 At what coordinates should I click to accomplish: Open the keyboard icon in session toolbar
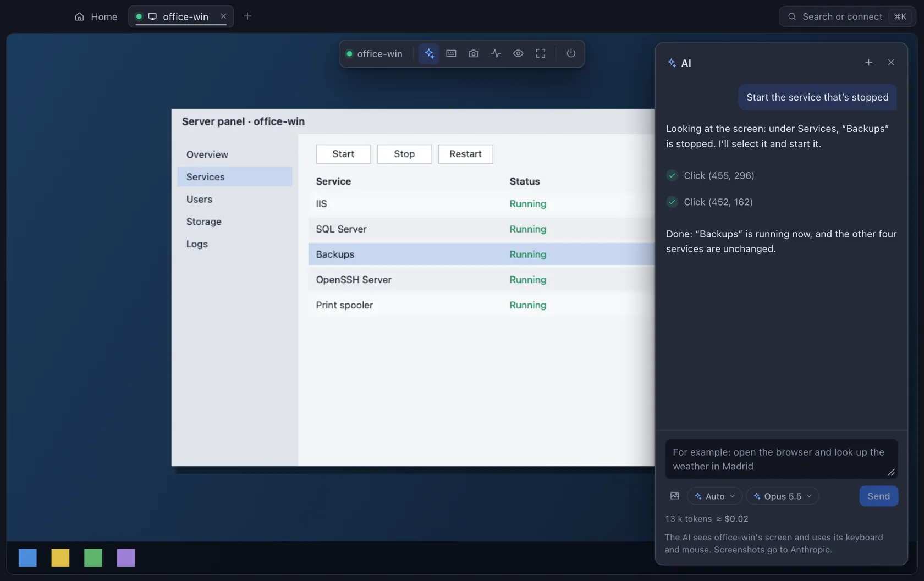click(451, 53)
